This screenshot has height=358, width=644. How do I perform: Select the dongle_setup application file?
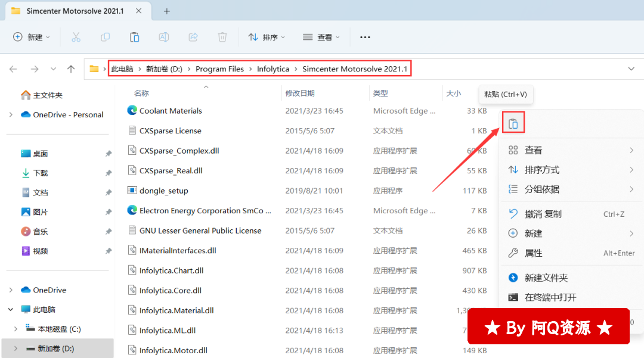pyautogui.click(x=163, y=191)
